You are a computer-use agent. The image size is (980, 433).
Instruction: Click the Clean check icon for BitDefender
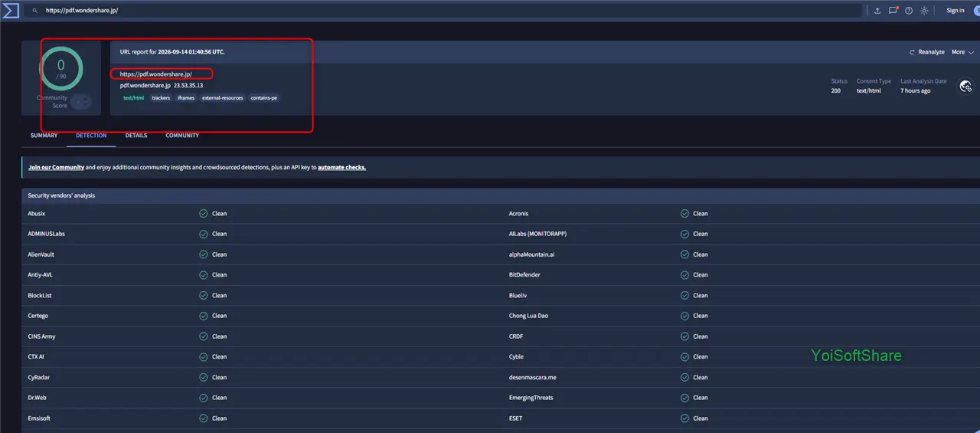[x=684, y=274]
